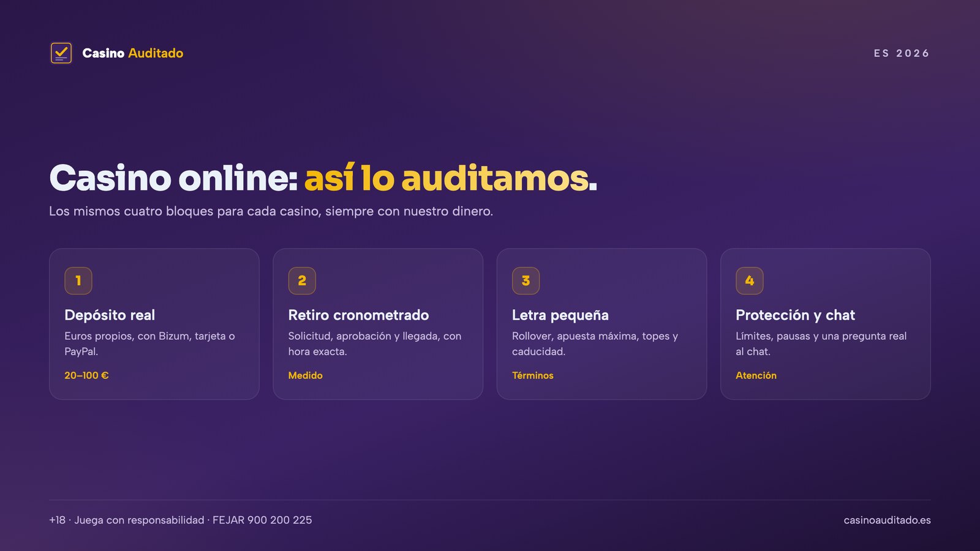Click the ES 2026 label
Image resolution: width=980 pixels, height=551 pixels.
(x=902, y=53)
